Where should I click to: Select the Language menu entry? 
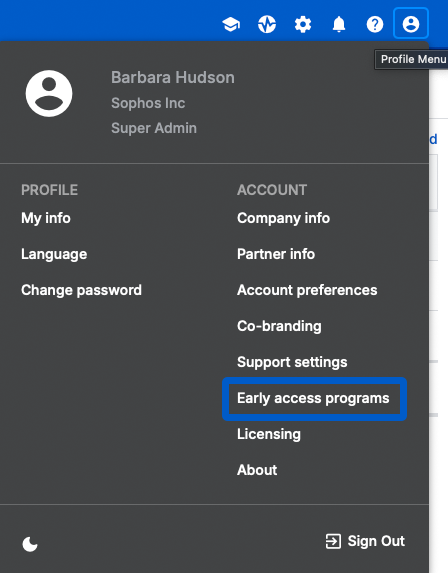coord(54,254)
